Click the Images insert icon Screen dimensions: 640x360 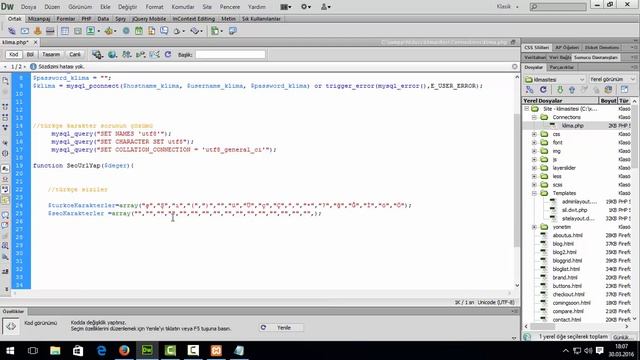pos(92,31)
